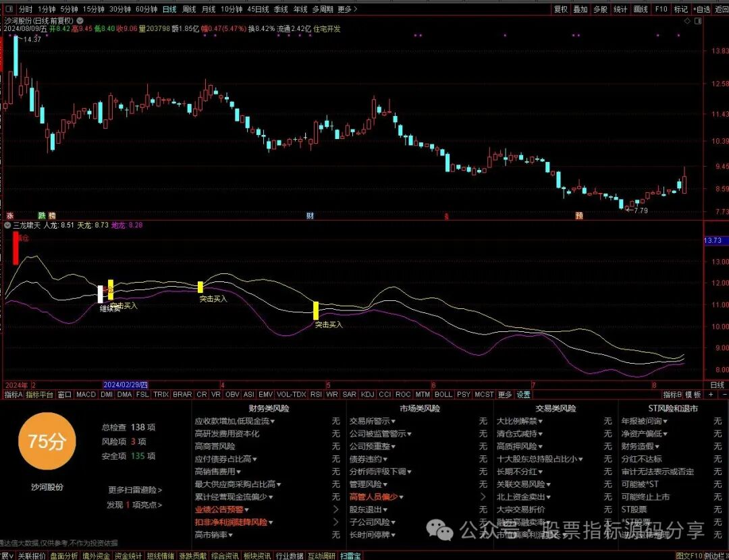Click the 统计 statistics toolbar button
Image resolution: width=729 pixels, height=560 pixels.
click(x=620, y=9)
